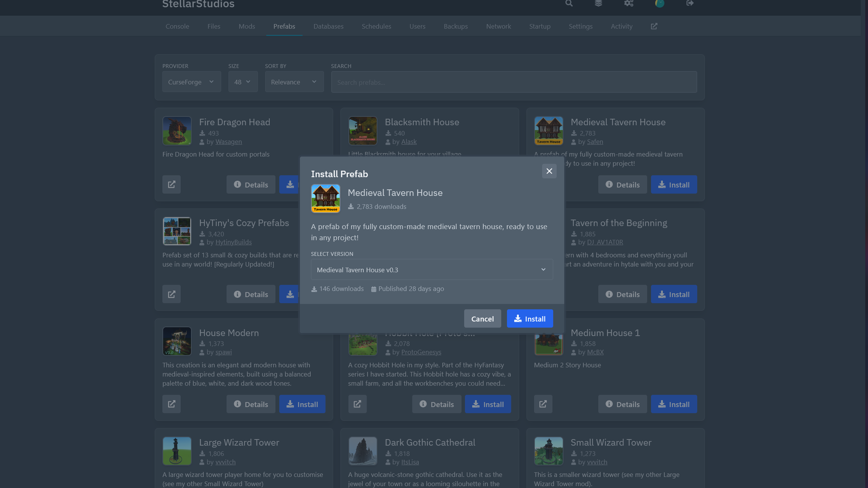Click the logout icon in header
Image resolution: width=868 pixels, height=488 pixels.
click(x=690, y=3)
